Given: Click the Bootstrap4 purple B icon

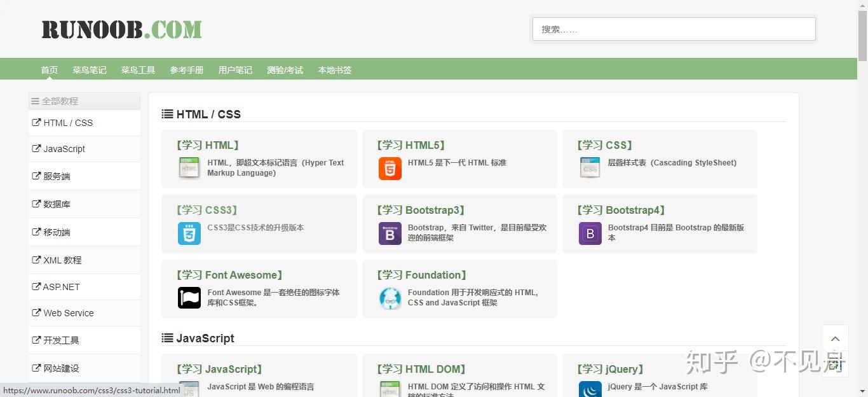Looking at the screenshot, I should (590, 233).
